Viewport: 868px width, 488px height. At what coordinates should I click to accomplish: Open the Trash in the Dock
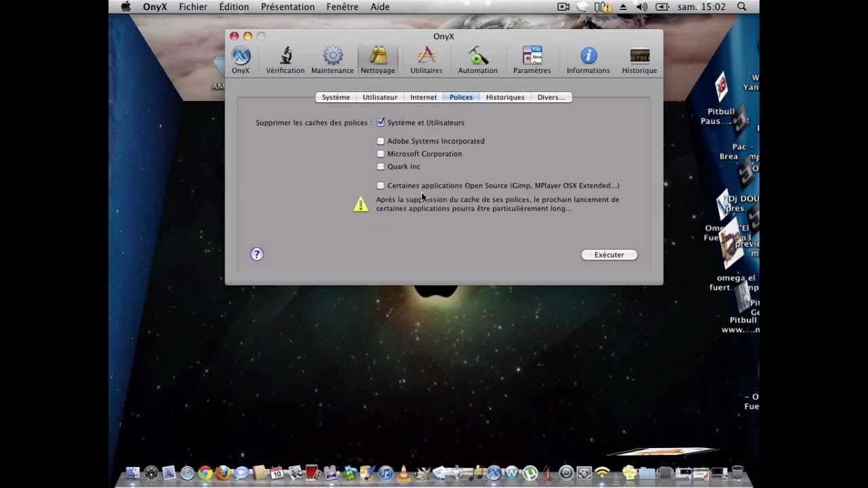click(x=737, y=473)
